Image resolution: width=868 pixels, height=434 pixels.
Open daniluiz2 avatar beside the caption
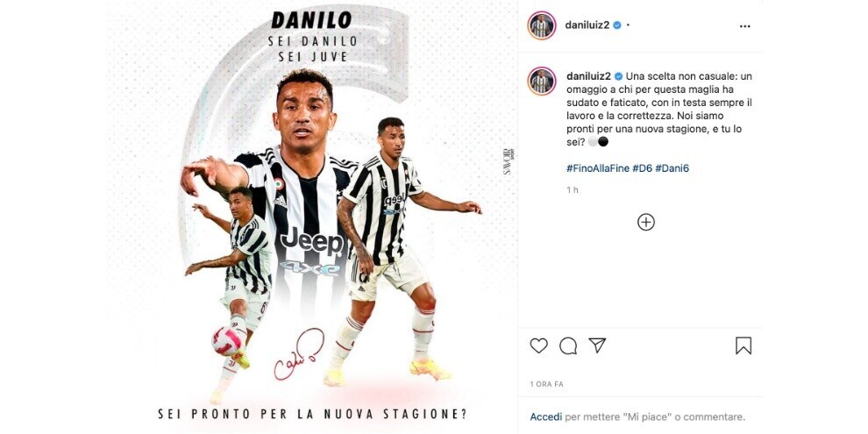(x=541, y=82)
